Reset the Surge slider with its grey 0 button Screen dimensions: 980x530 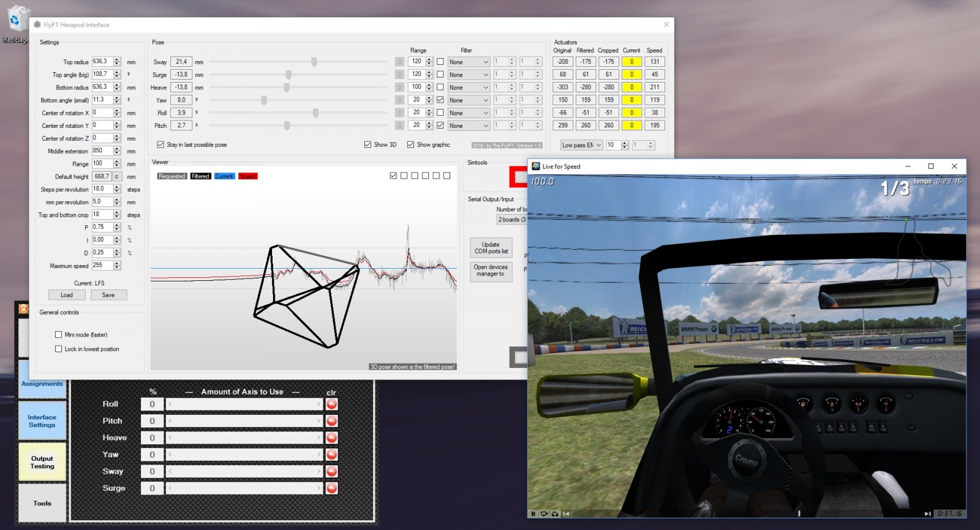click(399, 75)
